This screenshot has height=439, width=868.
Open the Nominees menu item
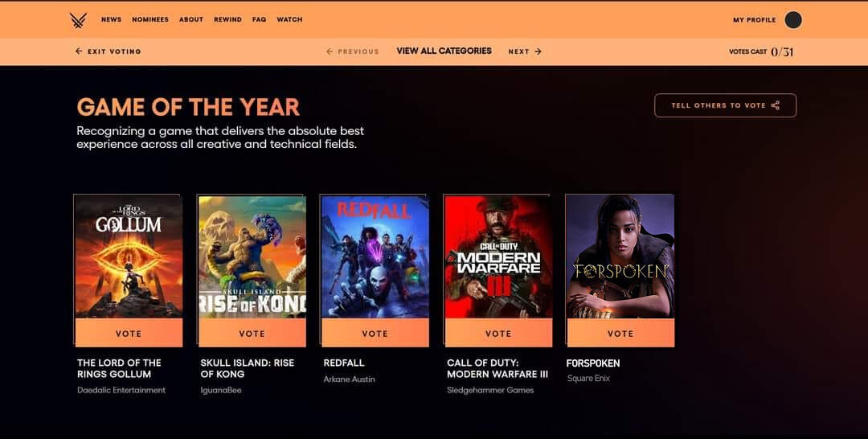click(150, 19)
